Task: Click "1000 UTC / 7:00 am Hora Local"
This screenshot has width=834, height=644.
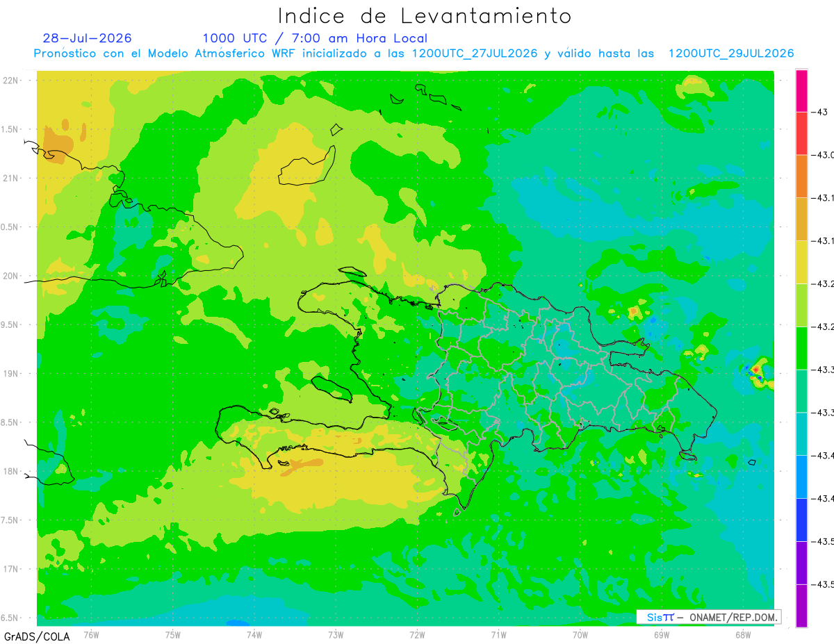Action: [x=315, y=39]
